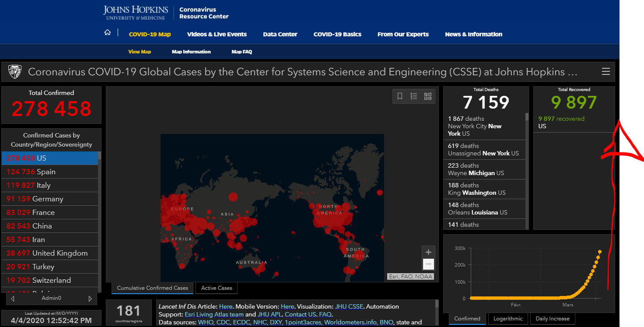Click New York City 1 867 deaths entry
Screen dimensions: 644x327
tap(484, 126)
